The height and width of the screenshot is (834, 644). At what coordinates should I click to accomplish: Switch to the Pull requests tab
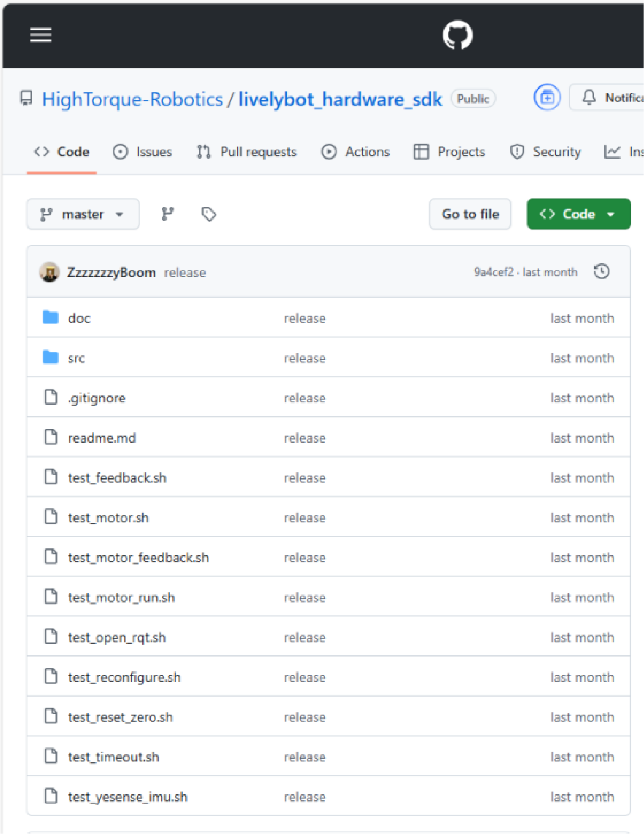[x=247, y=152]
